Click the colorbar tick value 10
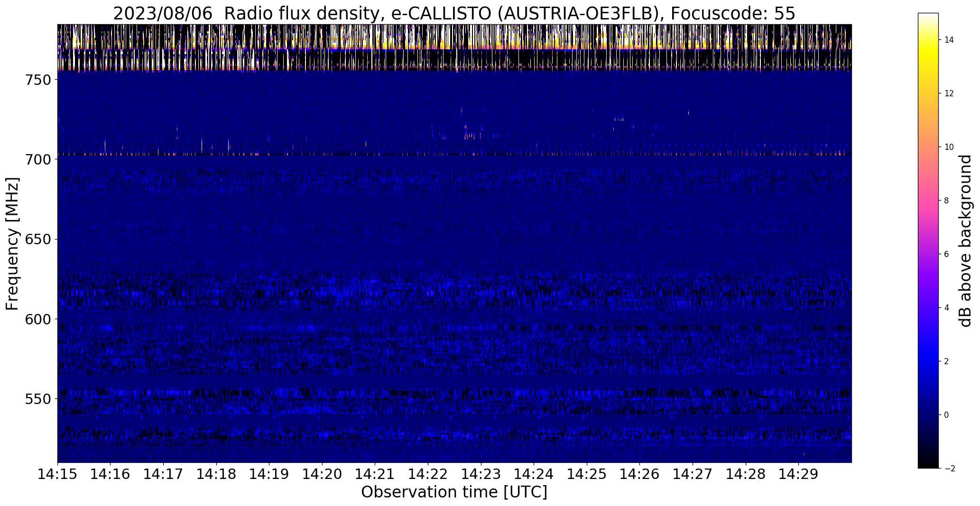Viewport: 980px width, 506px height. pyautogui.click(x=949, y=147)
